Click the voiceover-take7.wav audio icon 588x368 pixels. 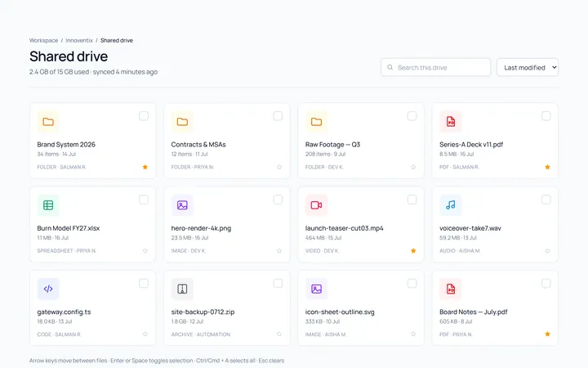(x=450, y=205)
